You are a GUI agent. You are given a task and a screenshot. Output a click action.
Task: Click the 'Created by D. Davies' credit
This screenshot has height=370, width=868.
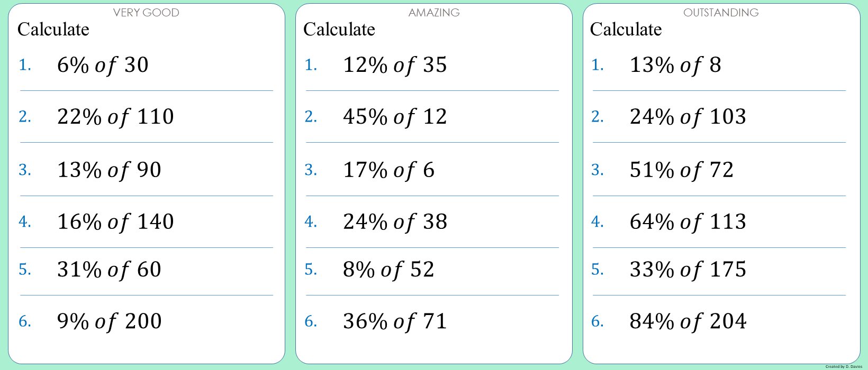[x=844, y=366]
